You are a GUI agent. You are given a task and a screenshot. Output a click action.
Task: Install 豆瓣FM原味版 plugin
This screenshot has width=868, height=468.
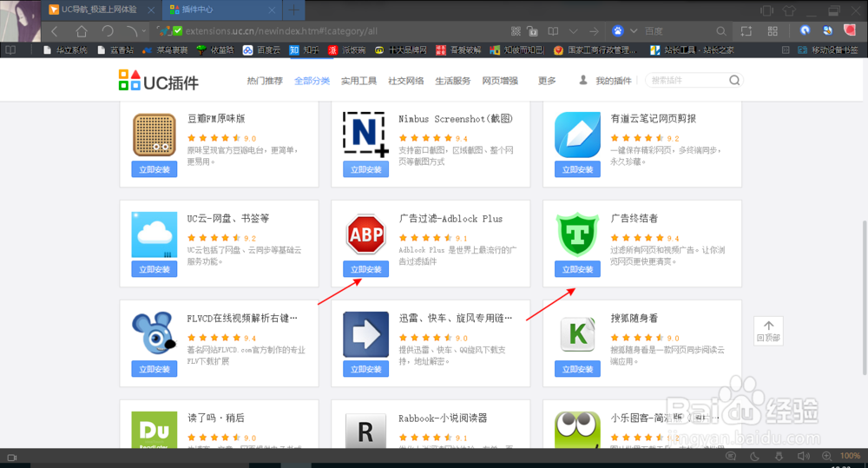(155, 169)
